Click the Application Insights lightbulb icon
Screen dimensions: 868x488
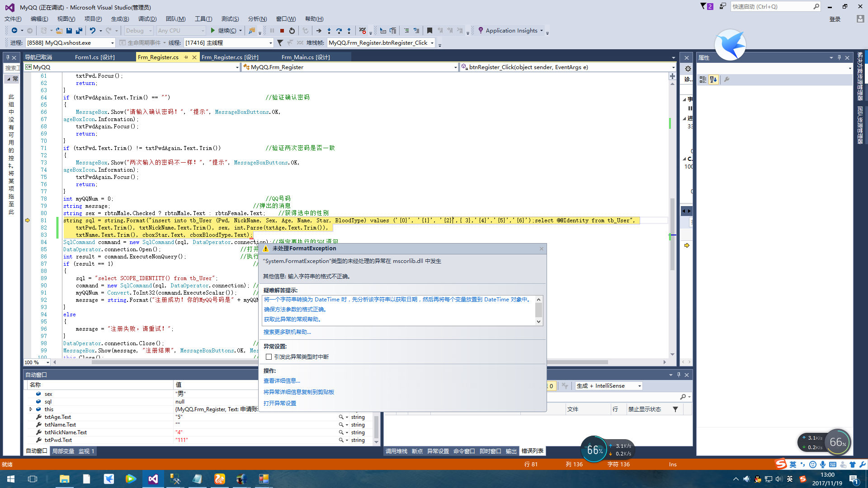pos(481,30)
